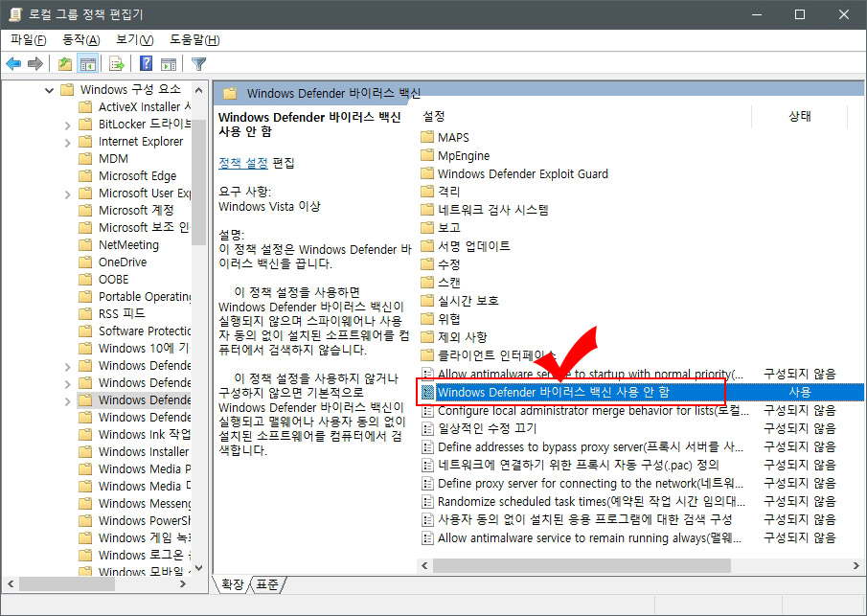Click settings list scroll right arrow

[x=856, y=565]
